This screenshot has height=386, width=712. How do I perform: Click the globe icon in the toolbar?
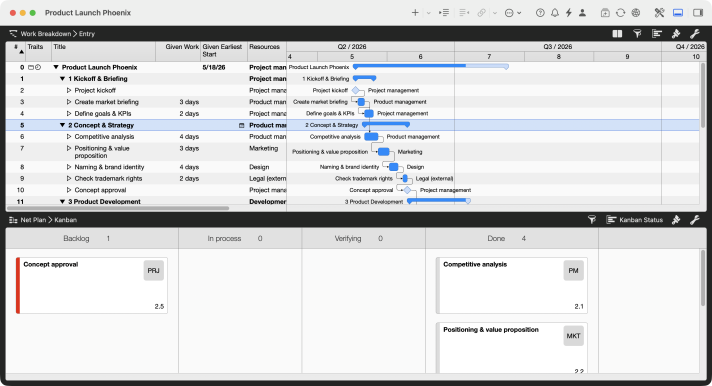(x=636, y=13)
